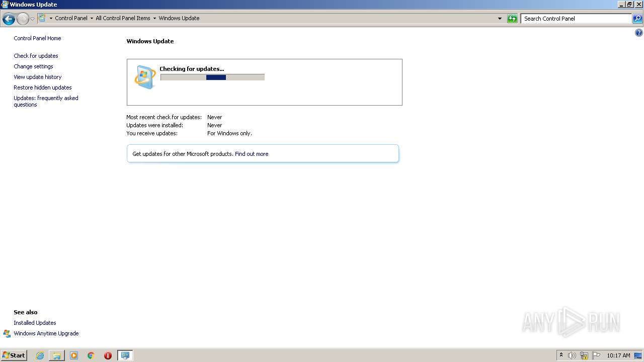
Task: Open Windows Anytime Upgrade link
Action: coord(46,333)
